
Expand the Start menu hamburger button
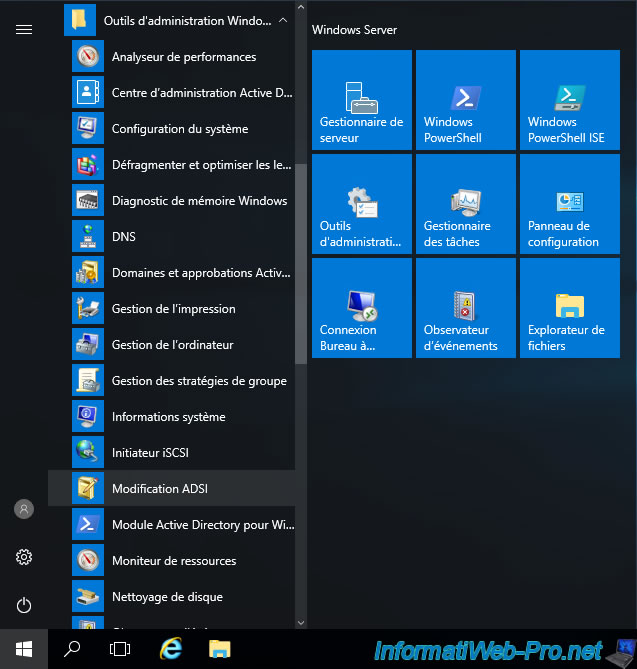[x=24, y=29]
